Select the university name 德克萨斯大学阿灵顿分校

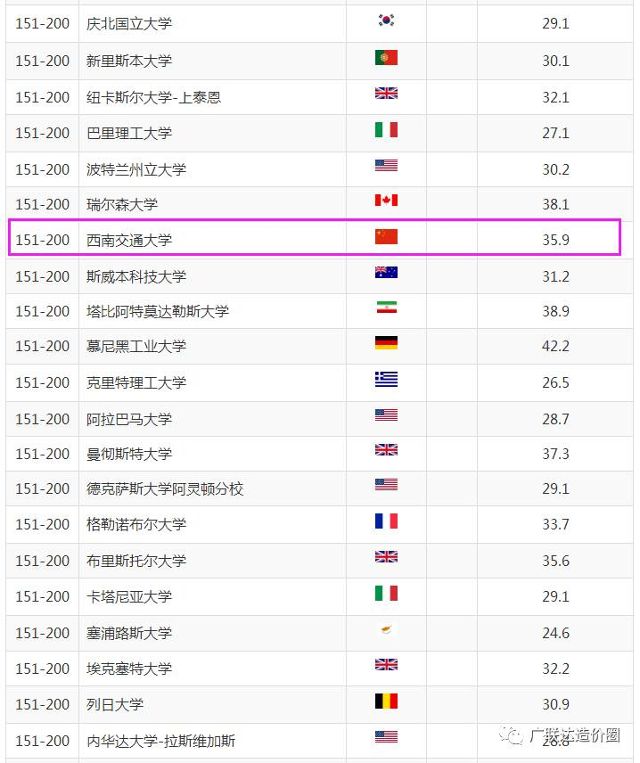click(x=165, y=489)
